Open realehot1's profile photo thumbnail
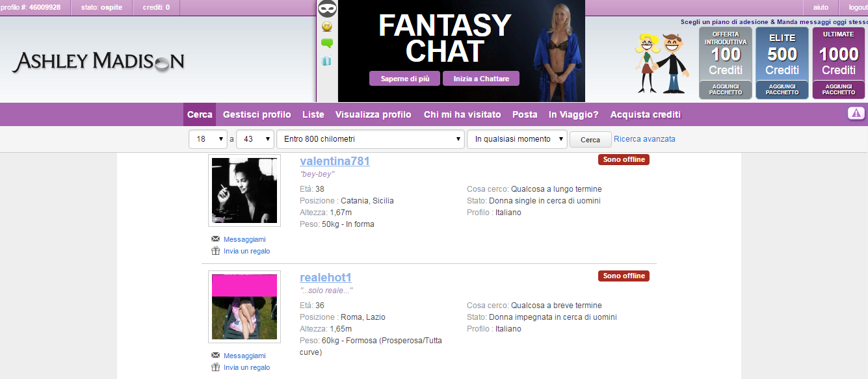Screen dimensions: 868x379 [244, 307]
